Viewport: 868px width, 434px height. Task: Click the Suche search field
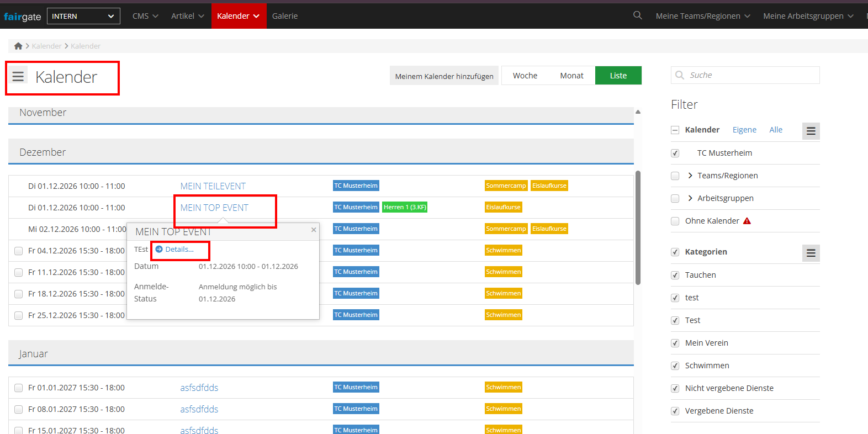click(x=745, y=75)
